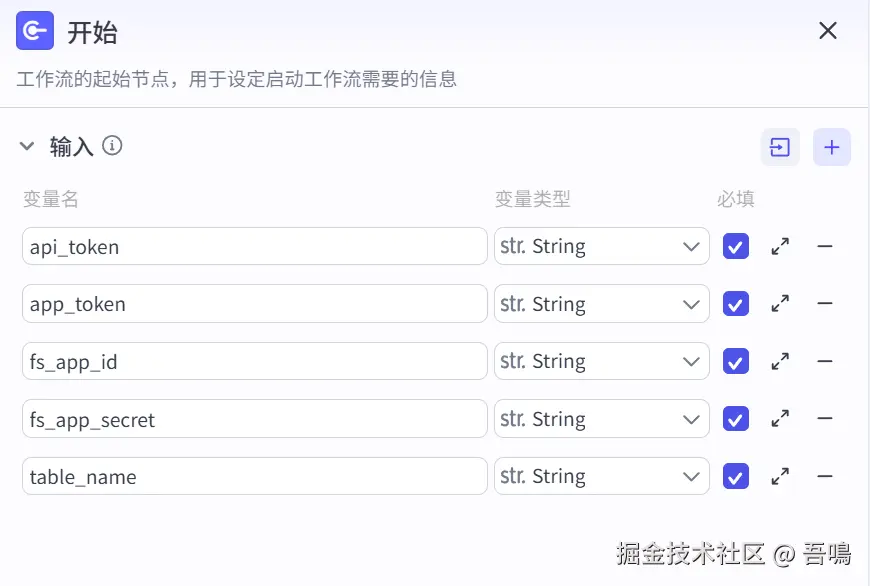
Task: Delete the table_name variable row
Action: coord(825,476)
